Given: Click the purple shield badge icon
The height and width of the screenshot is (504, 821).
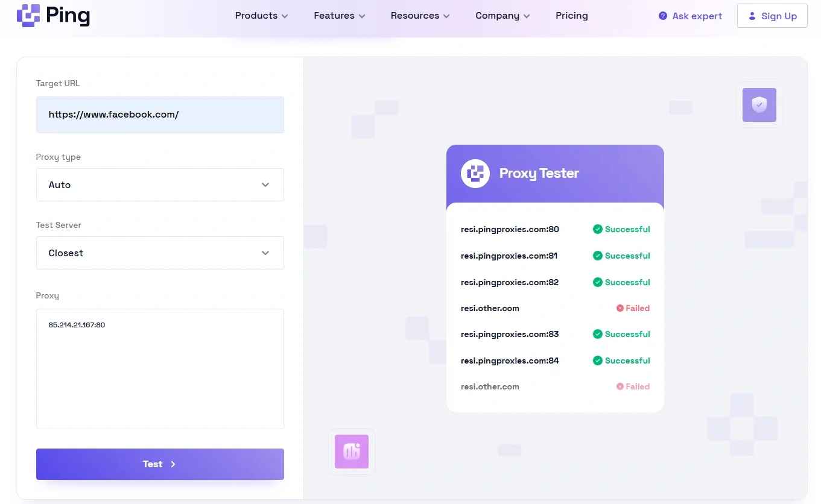Looking at the screenshot, I should tap(759, 105).
